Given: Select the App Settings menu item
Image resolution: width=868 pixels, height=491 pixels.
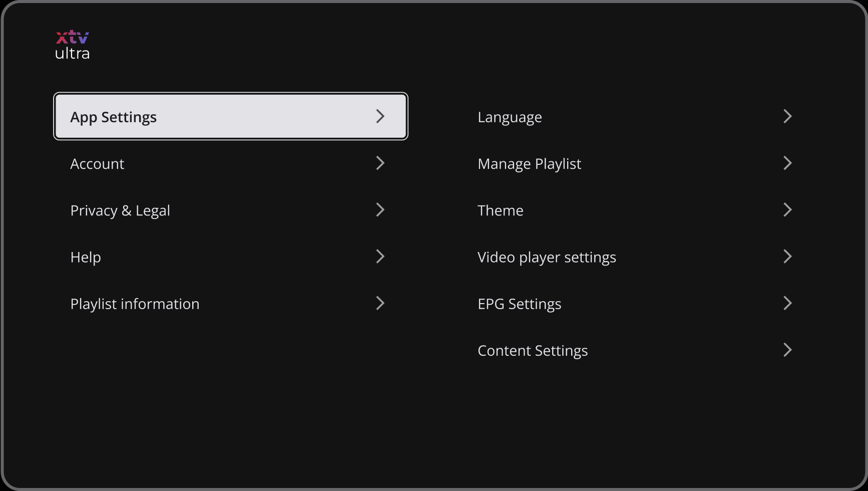Looking at the screenshot, I should click(x=231, y=116).
